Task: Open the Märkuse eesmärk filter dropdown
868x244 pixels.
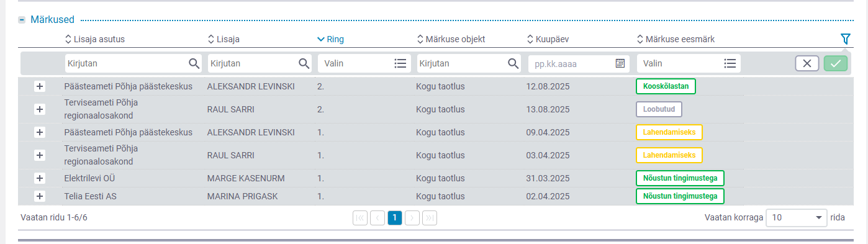Action: [689, 63]
